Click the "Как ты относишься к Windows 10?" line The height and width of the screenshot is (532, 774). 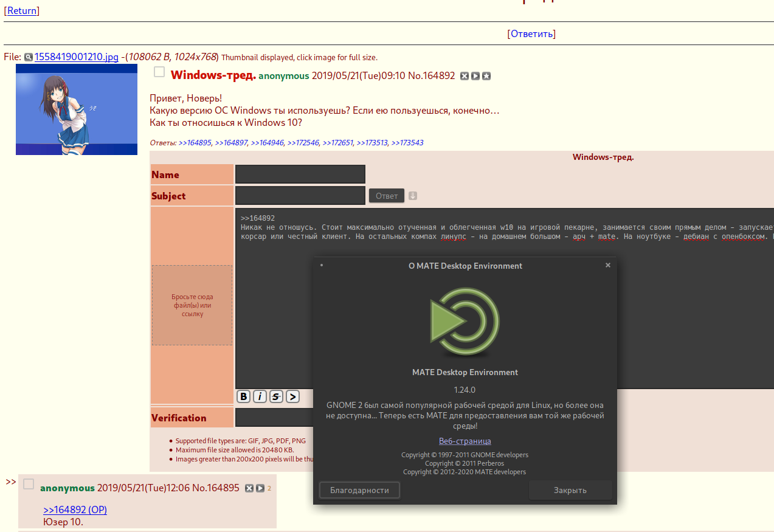pos(226,122)
